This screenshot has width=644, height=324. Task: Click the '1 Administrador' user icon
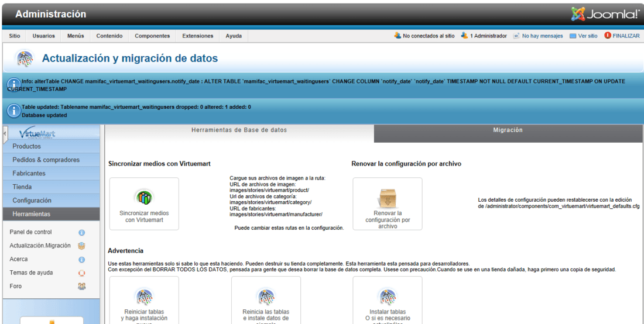click(x=464, y=36)
